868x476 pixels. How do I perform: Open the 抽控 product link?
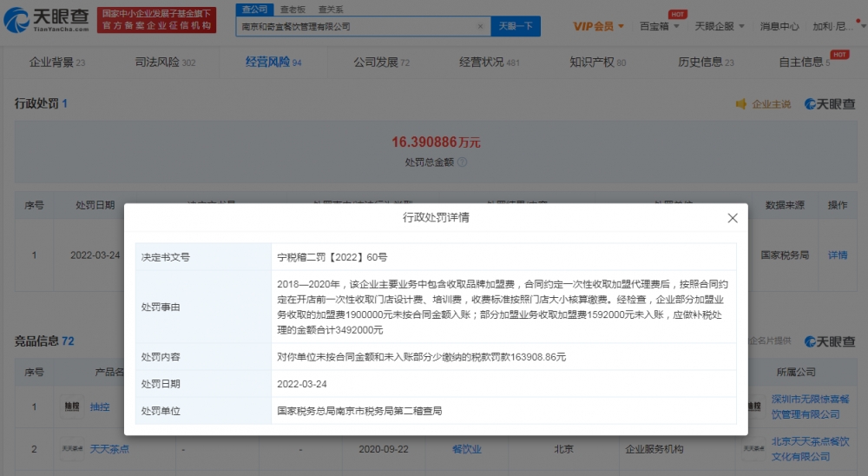point(100,407)
